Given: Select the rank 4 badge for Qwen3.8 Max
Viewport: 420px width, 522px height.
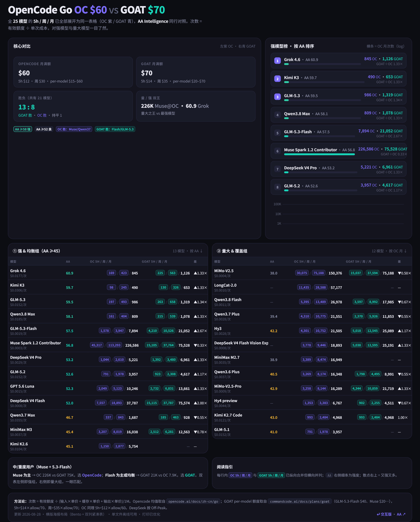Looking at the screenshot, I should 277,115.
